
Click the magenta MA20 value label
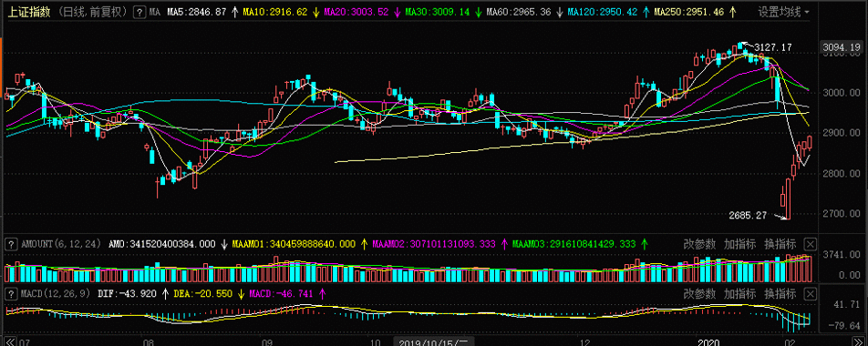[x=357, y=12]
